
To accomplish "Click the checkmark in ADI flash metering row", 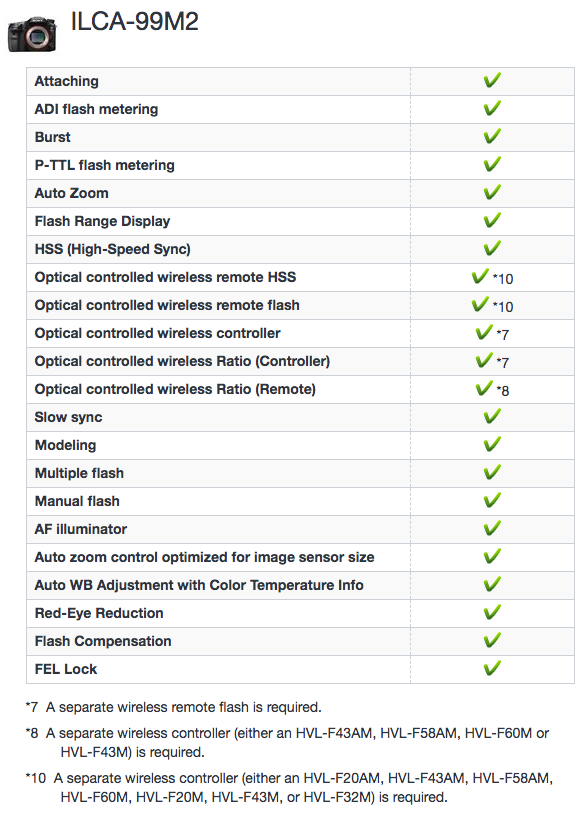I will click(x=492, y=108).
